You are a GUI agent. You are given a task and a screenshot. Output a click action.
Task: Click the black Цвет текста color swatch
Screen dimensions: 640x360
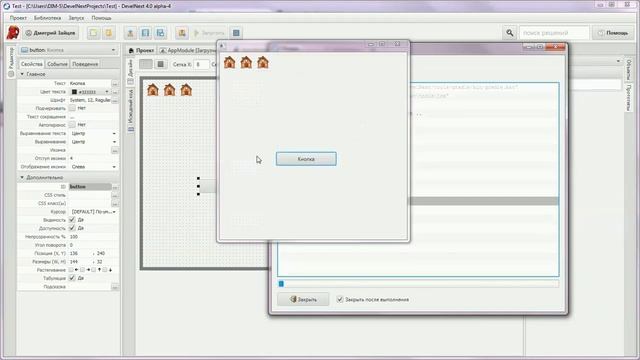click(74, 92)
